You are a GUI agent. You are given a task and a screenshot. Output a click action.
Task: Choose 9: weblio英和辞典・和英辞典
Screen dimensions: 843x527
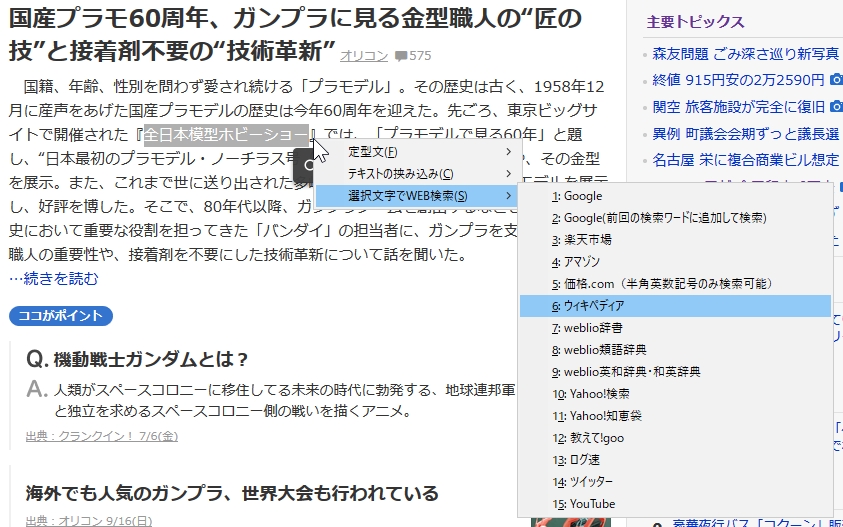(x=675, y=372)
